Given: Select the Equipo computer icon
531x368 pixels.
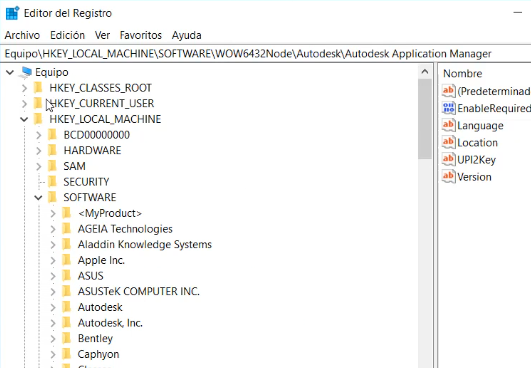Looking at the screenshot, I should pos(26,72).
